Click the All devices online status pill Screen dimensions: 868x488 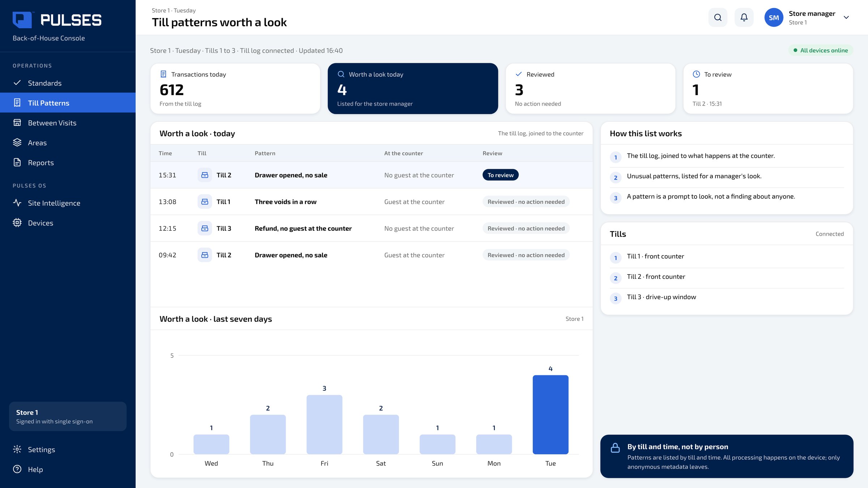[820, 50]
